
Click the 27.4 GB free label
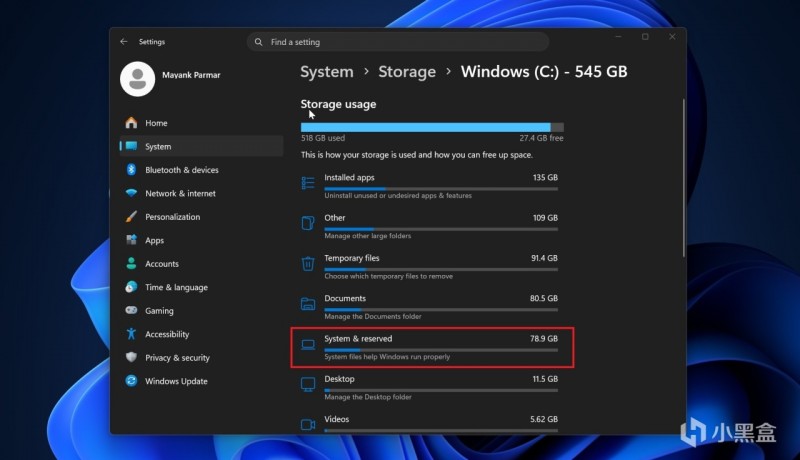click(541, 138)
